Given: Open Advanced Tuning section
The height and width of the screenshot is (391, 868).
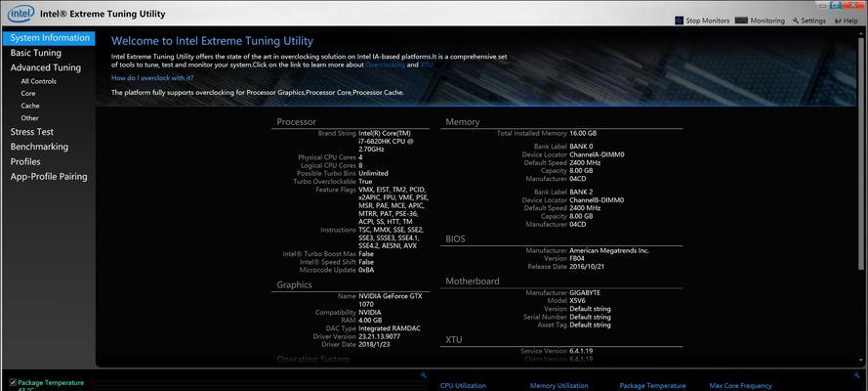Looking at the screenshot, I should click(45, 67).
